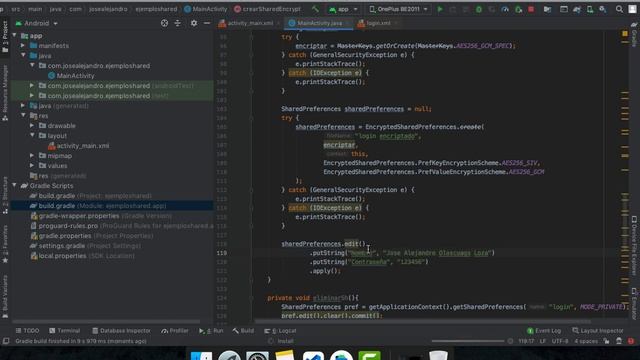Open Project panel gear settings
The height and width of the screenshot is (360, 640).
[x=194, y=23]
